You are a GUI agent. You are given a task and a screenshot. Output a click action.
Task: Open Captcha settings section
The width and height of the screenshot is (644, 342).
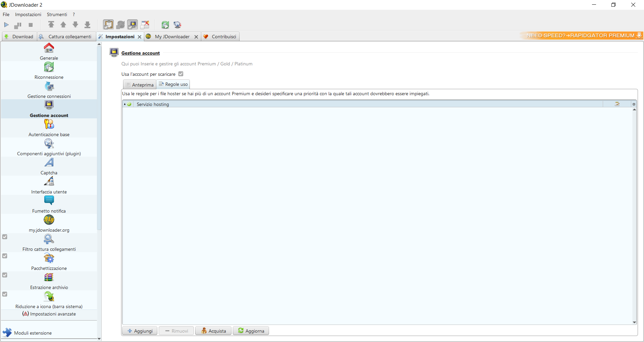[49, 166]
